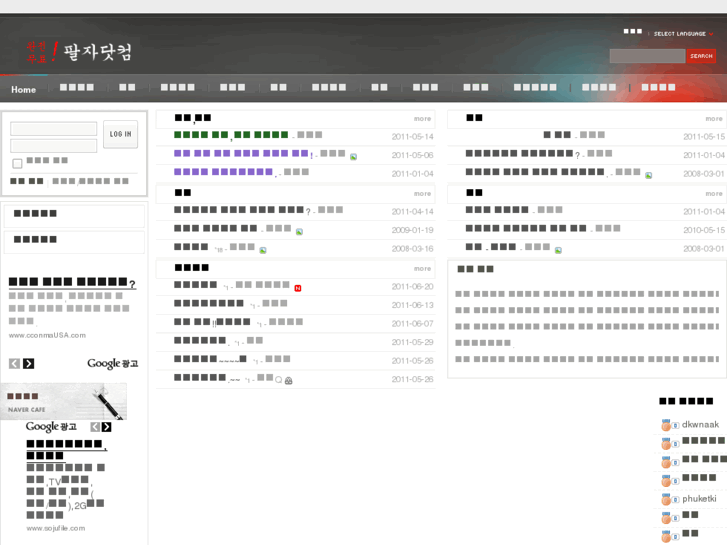The height and width of the screenshot is (545, 727).
Task: Click the red N new-post icon on 2011-06-20 row
Action: (x=298, y=288)
